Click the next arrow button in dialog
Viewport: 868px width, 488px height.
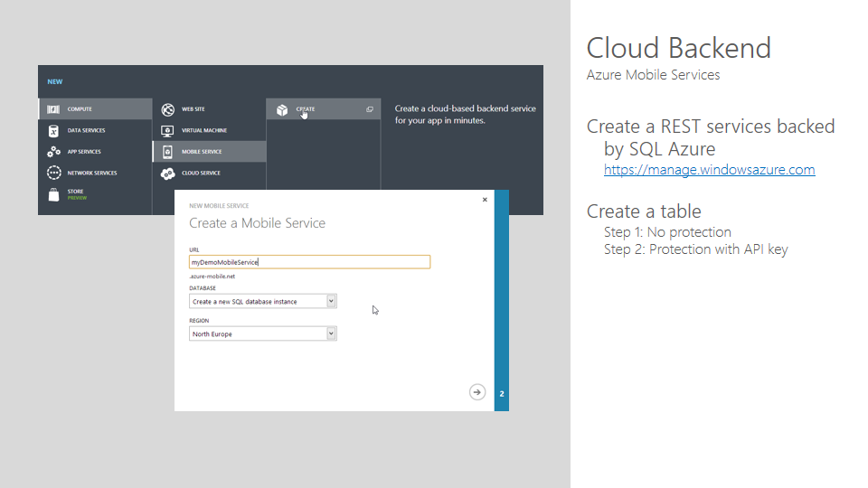477,392
